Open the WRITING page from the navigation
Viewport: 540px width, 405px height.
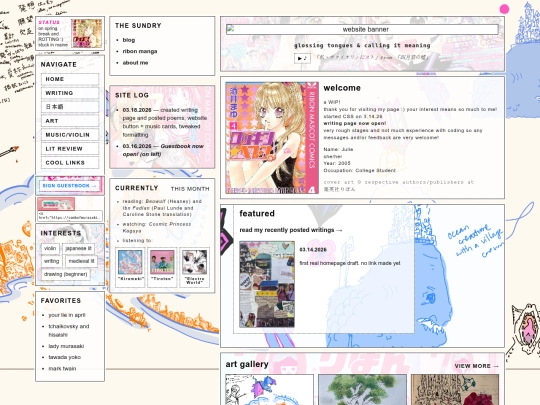point(70,93)
